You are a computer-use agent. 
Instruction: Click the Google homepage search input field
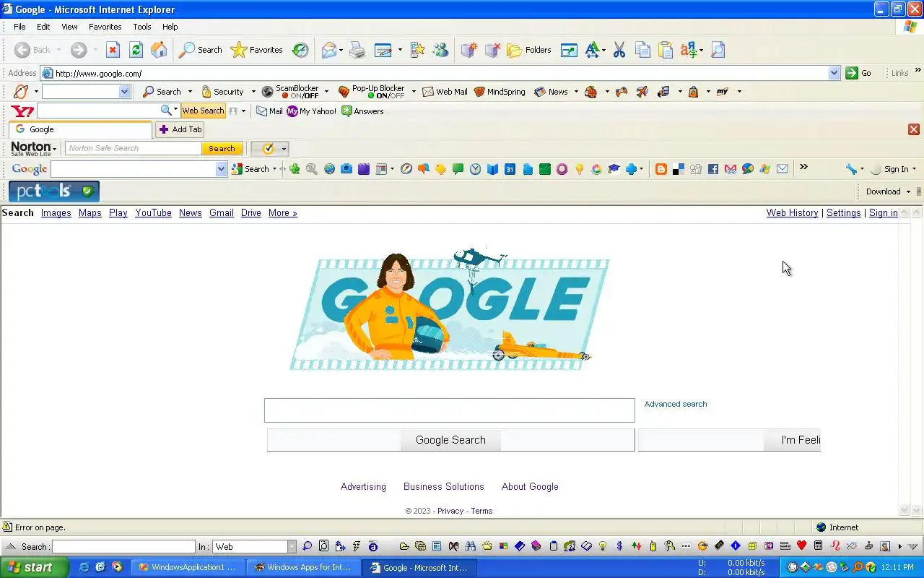point(449,410)
